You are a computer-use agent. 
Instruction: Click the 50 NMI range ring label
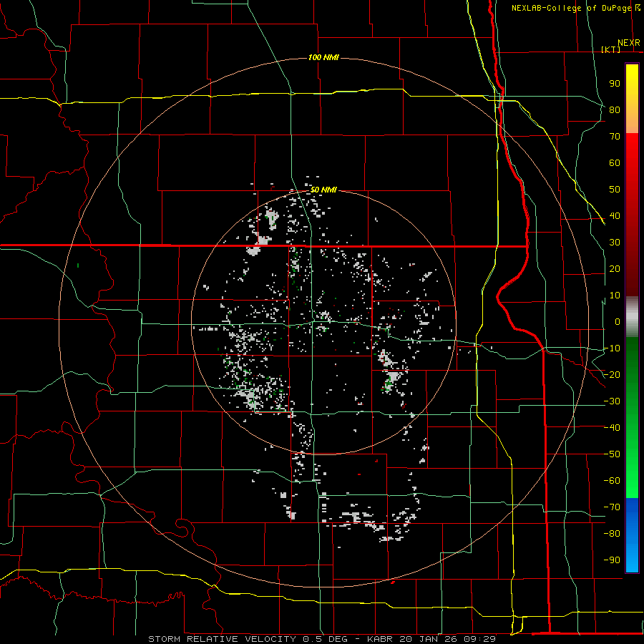323,190
